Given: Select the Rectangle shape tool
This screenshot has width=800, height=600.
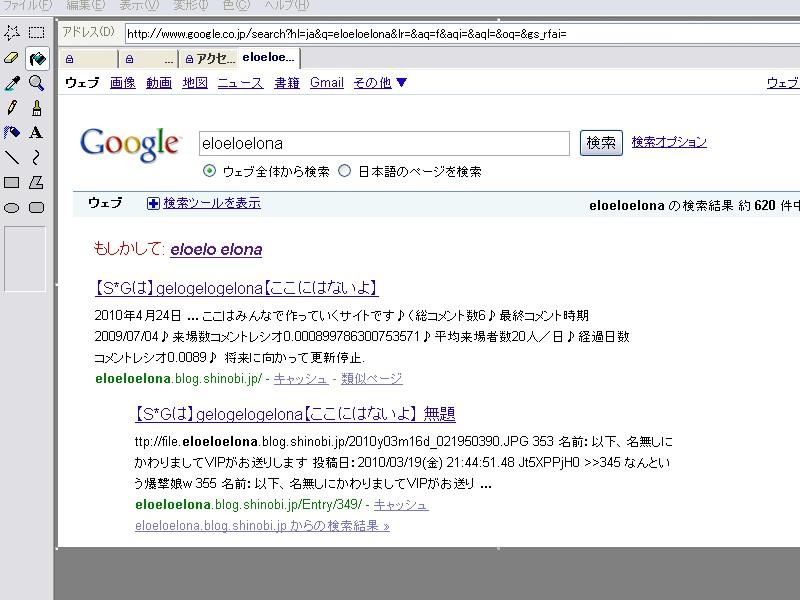Looking at the screenshot, I should [12, 182].
